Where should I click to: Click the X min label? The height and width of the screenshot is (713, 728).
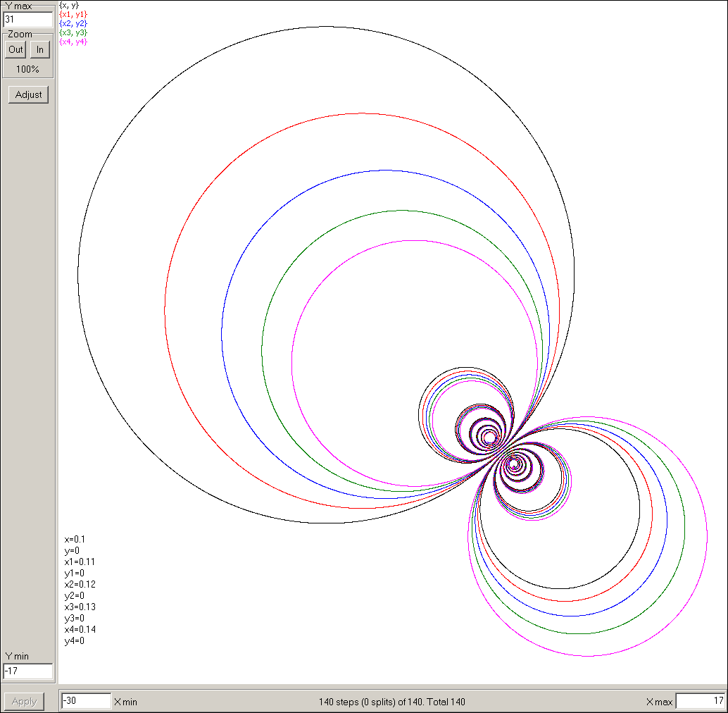tap(125, 702)
